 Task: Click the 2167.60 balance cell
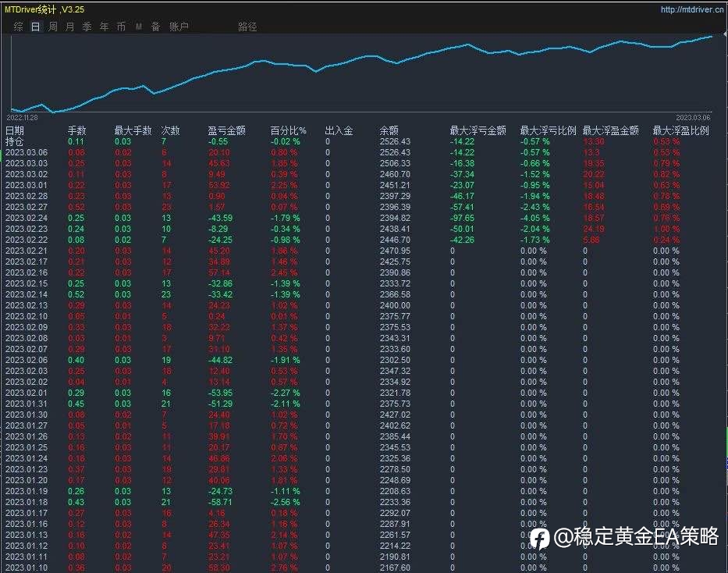[x=395, y=568]
